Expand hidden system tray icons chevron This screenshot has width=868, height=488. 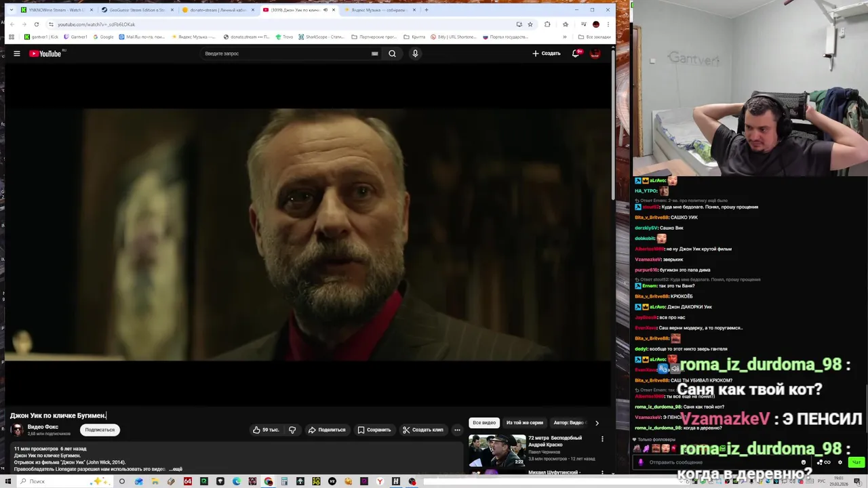pyautogui.click(x=681, y=482)
